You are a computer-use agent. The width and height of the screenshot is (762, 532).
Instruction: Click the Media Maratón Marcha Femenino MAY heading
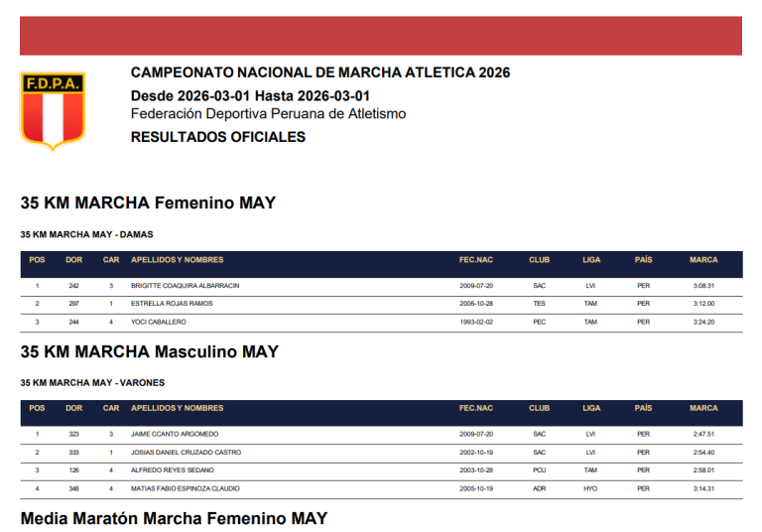click(174, 518)
